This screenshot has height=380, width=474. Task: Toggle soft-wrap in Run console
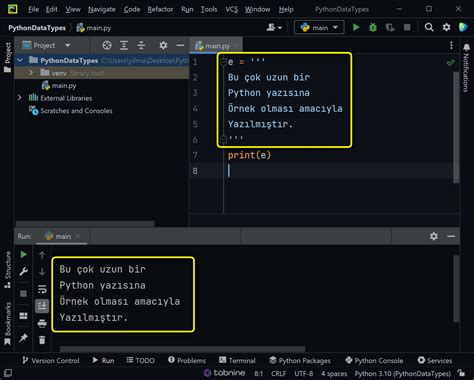42,289
